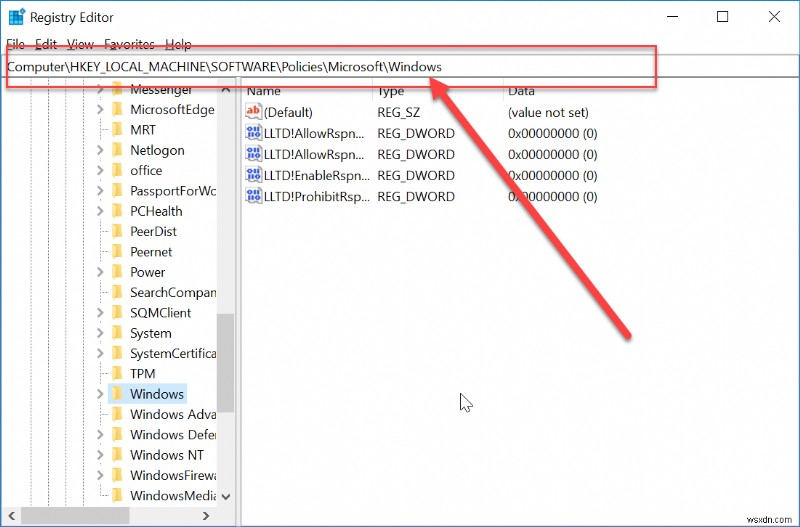Select the (Default) value name
The height and width of the screenshot is (527, 800).
coord(288,112)
